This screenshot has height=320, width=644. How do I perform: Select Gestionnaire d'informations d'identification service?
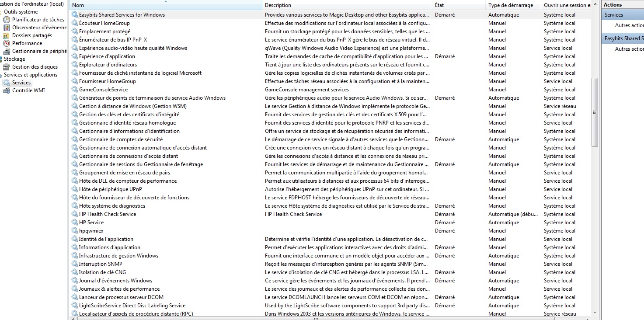coord(129,131)
